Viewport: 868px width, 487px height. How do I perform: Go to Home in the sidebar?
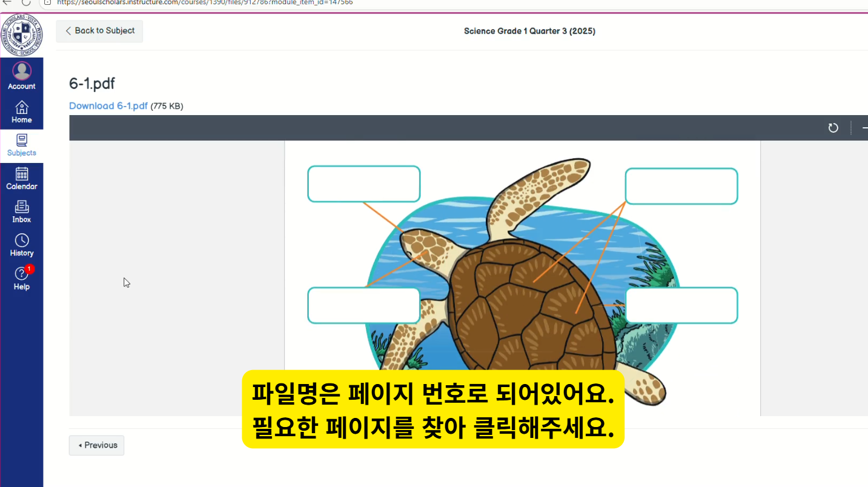click(x=22, y=112)
